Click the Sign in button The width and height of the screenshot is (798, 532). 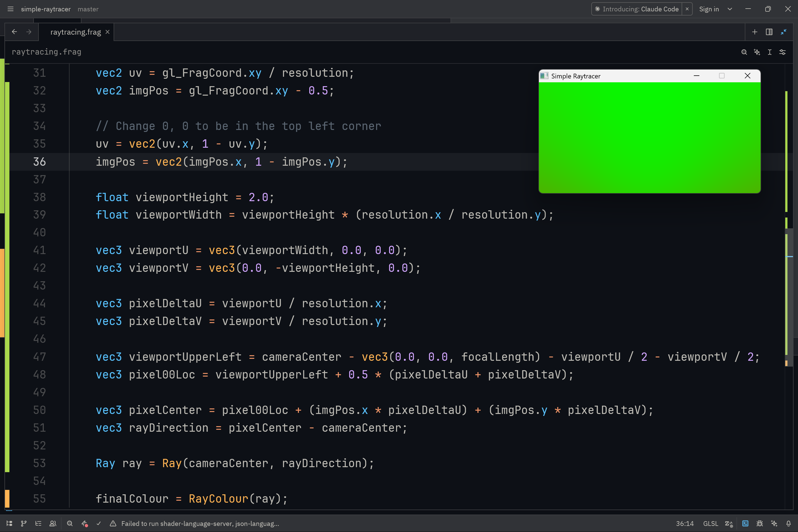point(709,9)
